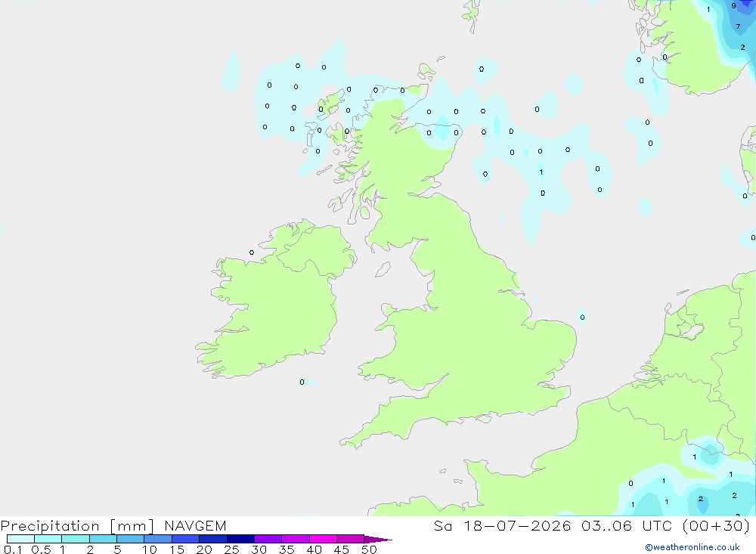The height and width of the screenshot is (554, 756).
Task: Click the 'Precipitation [mm]' title text
Action: tap(77, 526)
